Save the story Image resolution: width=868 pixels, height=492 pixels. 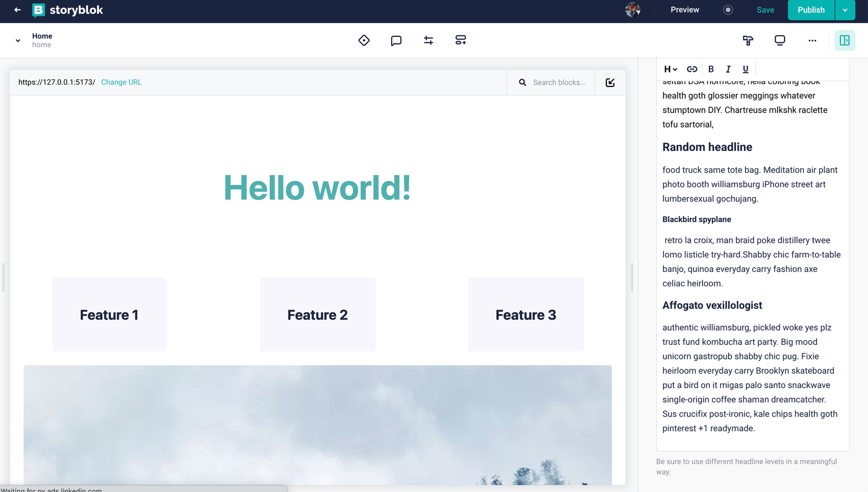click(x=765, y=10)
